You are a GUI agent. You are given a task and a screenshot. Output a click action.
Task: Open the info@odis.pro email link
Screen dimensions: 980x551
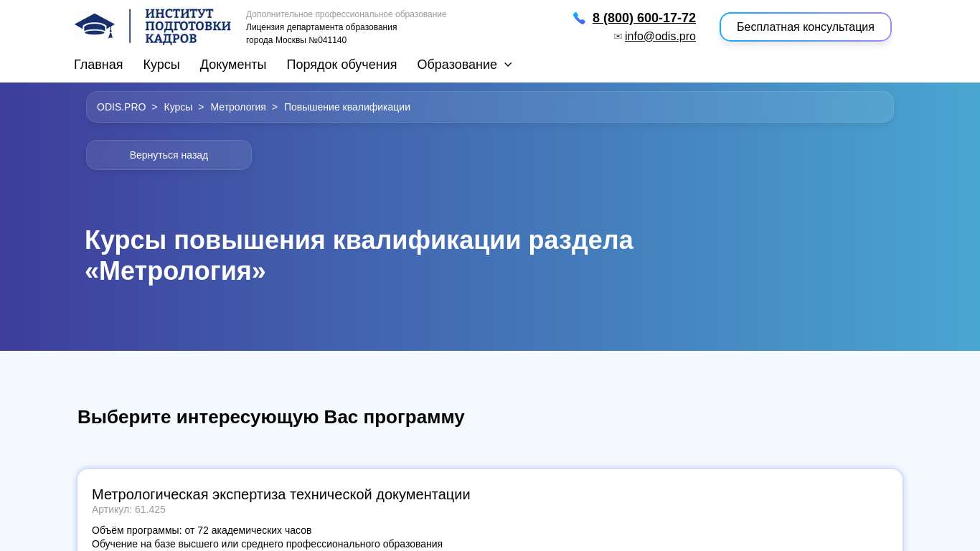(x=660, y=37)
